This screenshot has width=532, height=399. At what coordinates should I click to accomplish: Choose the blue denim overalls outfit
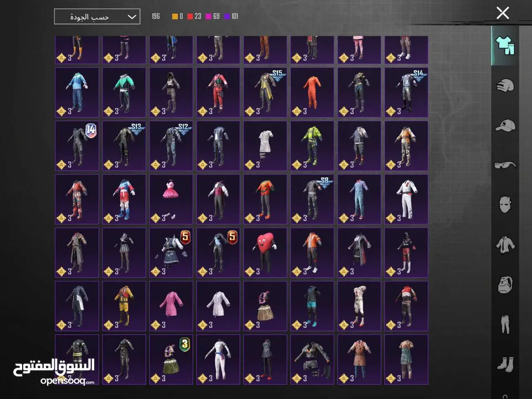pos(359,199)
